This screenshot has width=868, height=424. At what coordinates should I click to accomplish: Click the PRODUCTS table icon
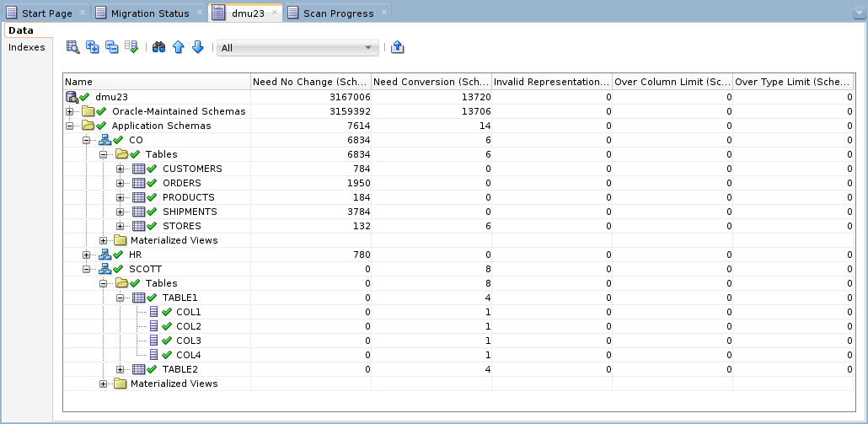coord(138,197)
